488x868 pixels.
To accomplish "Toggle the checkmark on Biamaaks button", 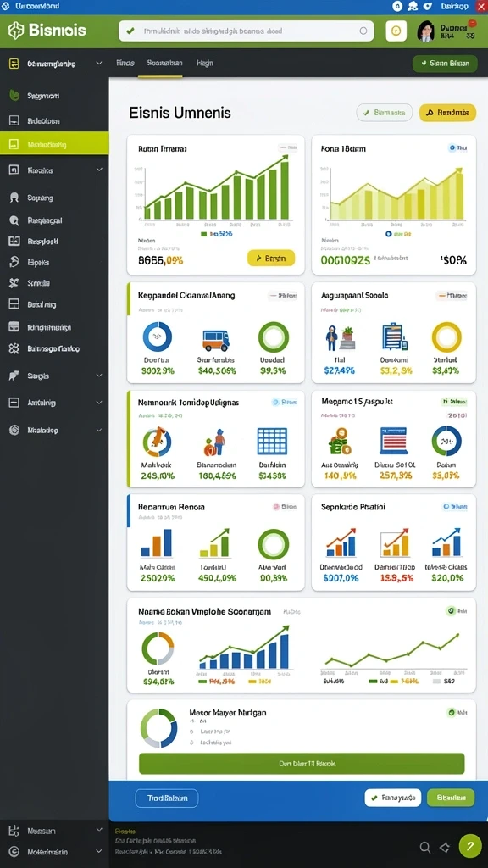I will coord(366,113).
